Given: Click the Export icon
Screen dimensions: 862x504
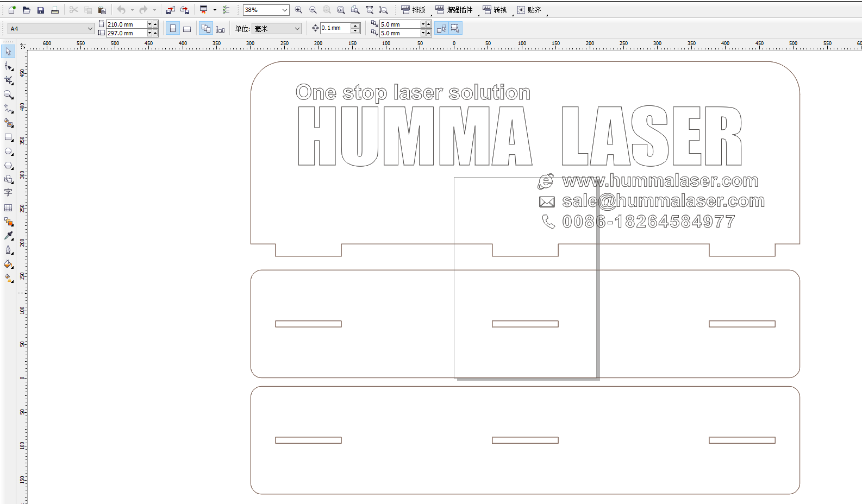Looking at the screenshot, I should tap(185, 10).
